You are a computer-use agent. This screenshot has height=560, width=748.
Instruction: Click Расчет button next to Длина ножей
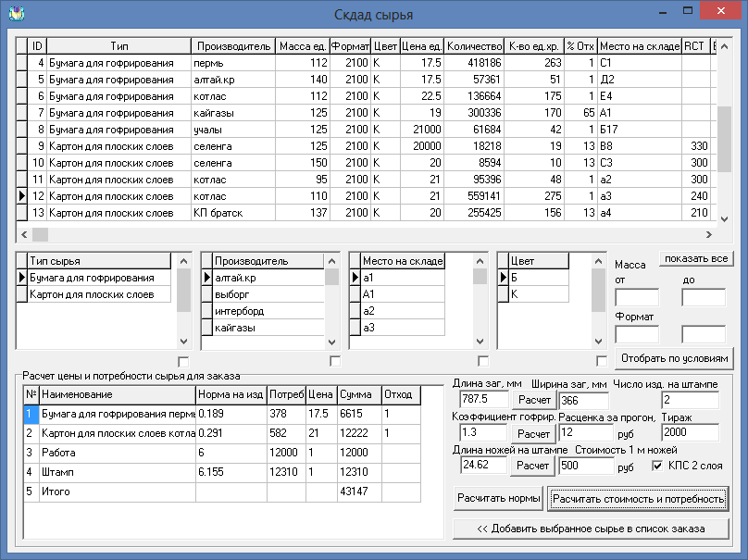tap(532, 466)
